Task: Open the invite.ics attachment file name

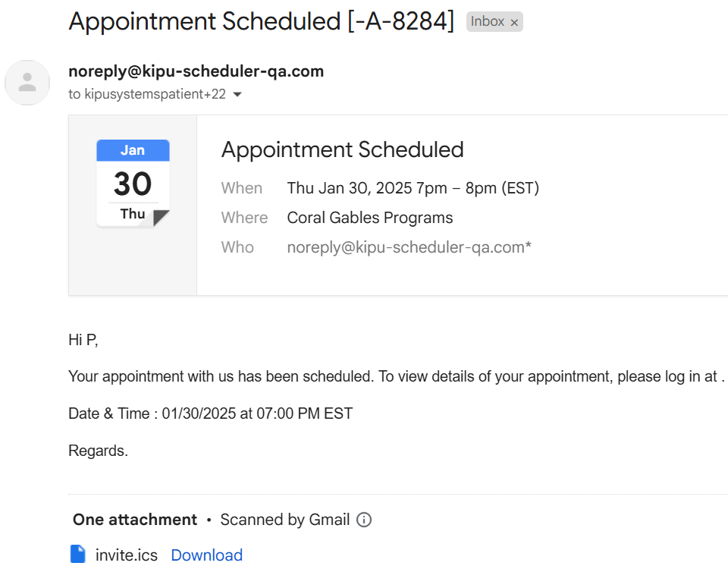Action: pos(126,555)
